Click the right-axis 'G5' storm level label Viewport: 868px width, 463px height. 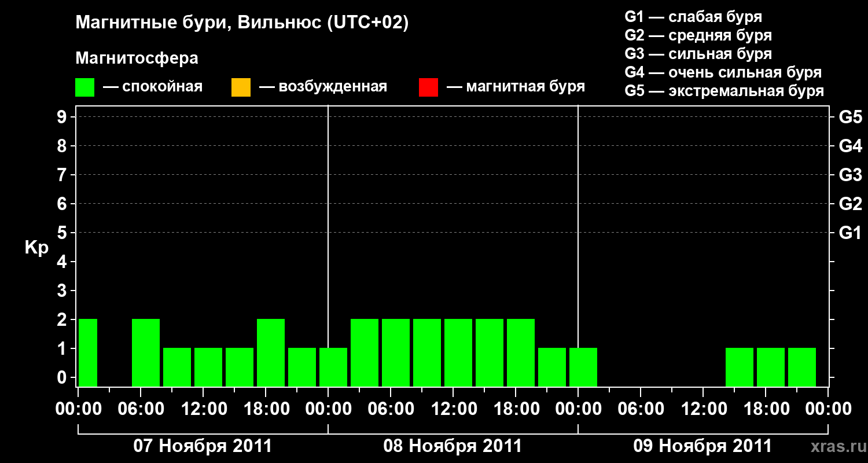pos(850,117)
